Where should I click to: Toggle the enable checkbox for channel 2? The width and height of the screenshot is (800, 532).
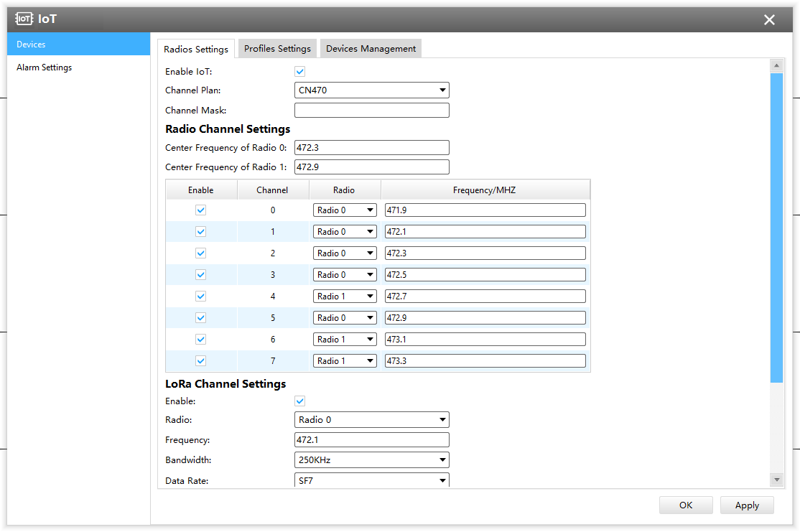(200, 253)
